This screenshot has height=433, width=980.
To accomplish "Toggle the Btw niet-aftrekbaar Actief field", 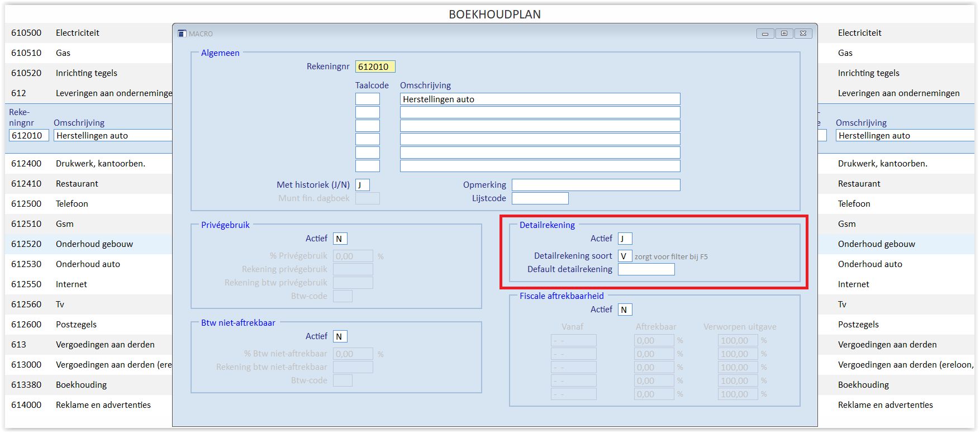I will 340,336.
